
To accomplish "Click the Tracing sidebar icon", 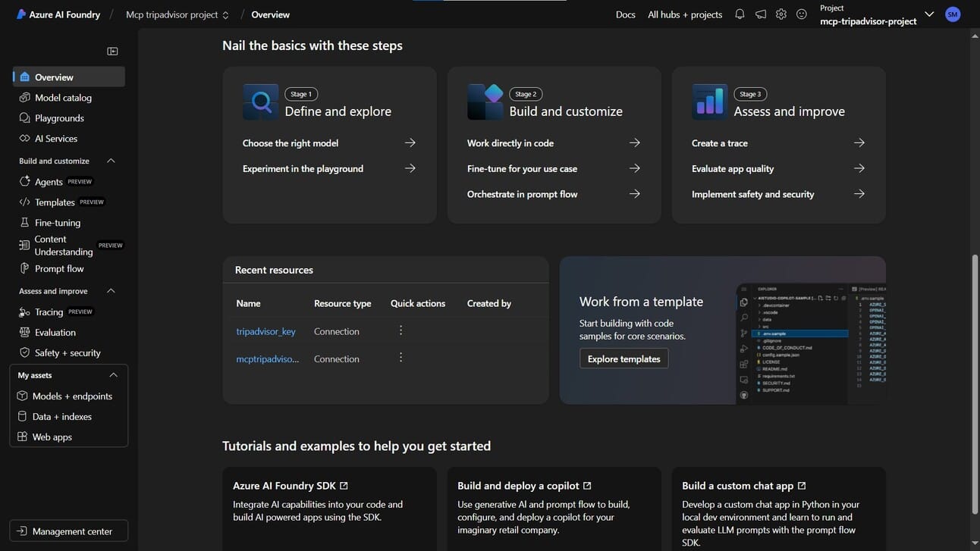I will [x=25, y=312].
